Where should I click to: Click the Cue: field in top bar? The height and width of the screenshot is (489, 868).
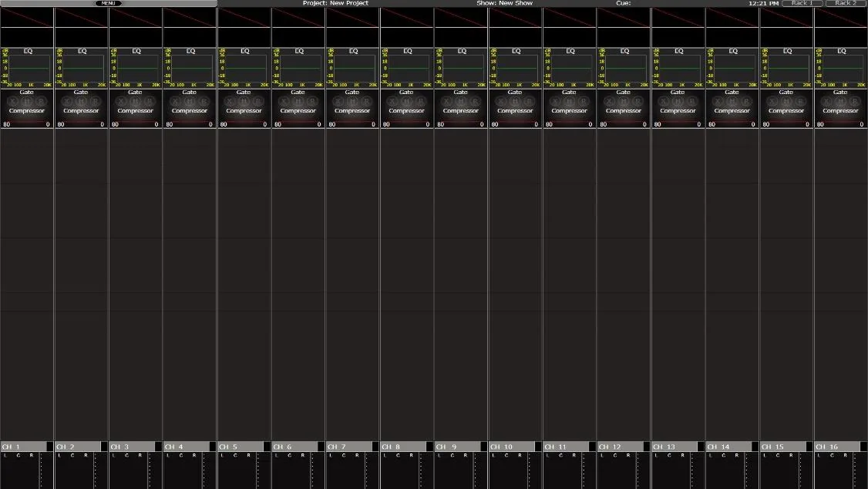624,3
